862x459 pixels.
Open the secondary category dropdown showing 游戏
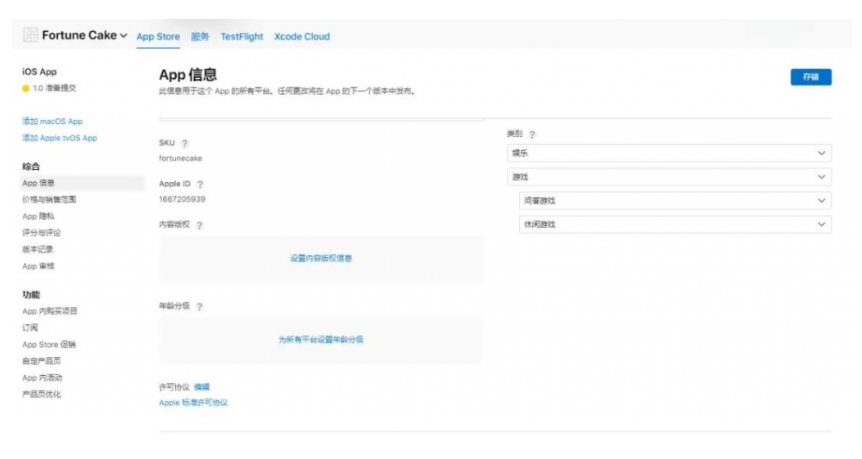669,177
